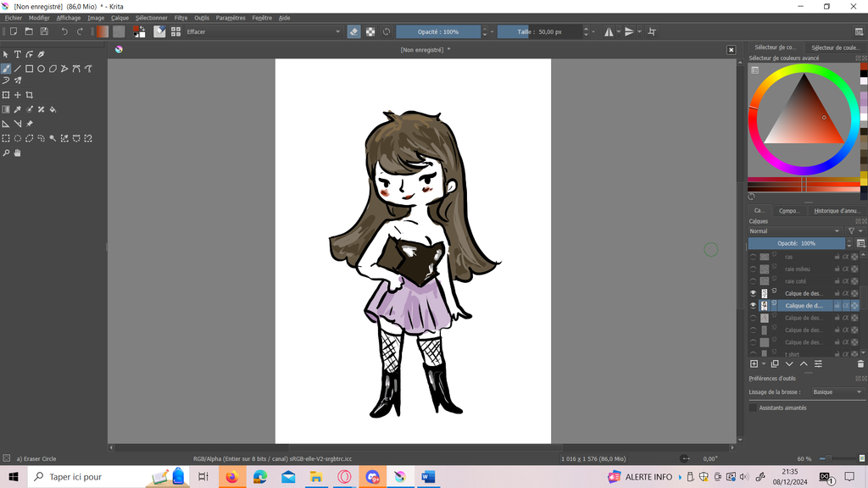The height and width of the screenshot is (488, 868).
Task: Delete the layer with trash icon
Action: [860, 363]
